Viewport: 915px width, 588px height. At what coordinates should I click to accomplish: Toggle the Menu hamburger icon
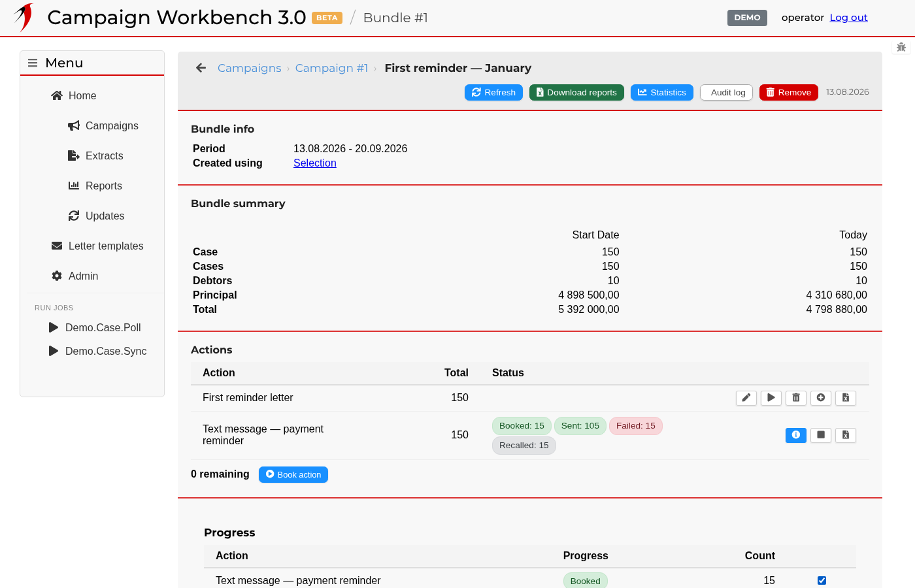click(x=33, y=63)
